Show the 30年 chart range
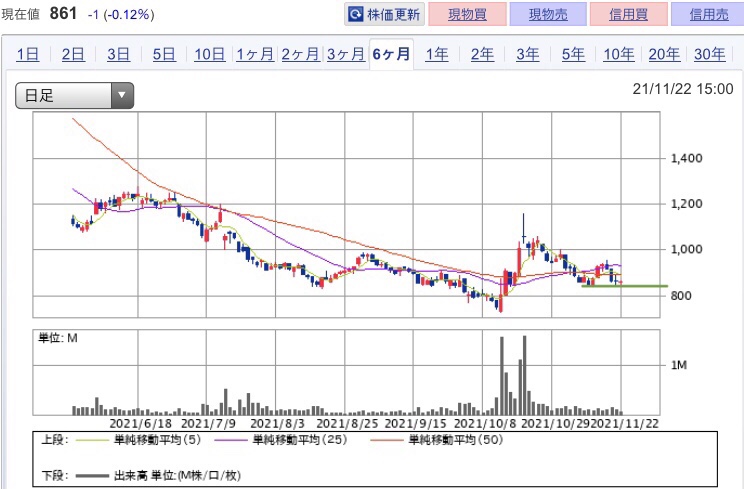Screen dimensions: 744x489 (710, 55)
